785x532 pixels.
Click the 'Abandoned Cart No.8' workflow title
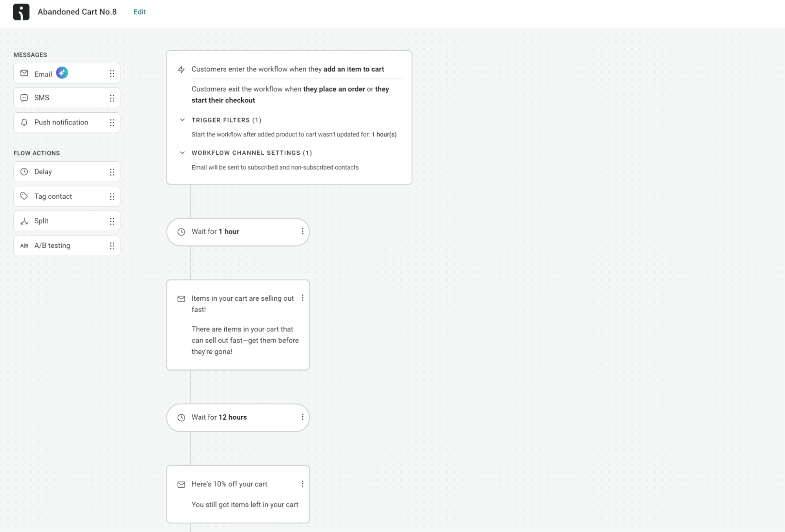pos(77,12)
